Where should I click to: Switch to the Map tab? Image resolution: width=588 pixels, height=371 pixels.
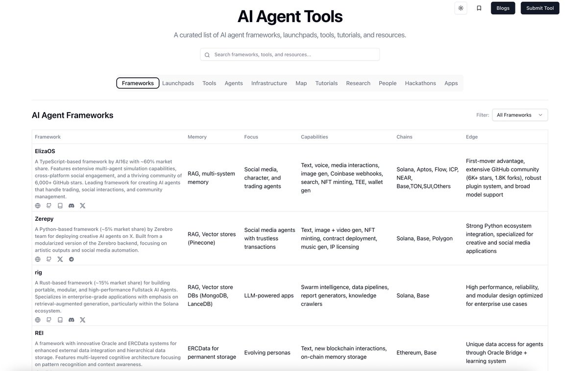pyautogui.click(x=301, y=83)
